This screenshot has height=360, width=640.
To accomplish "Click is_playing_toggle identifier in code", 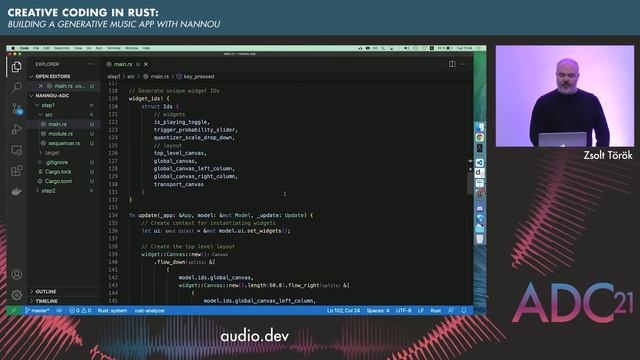I will click(181, 122).
